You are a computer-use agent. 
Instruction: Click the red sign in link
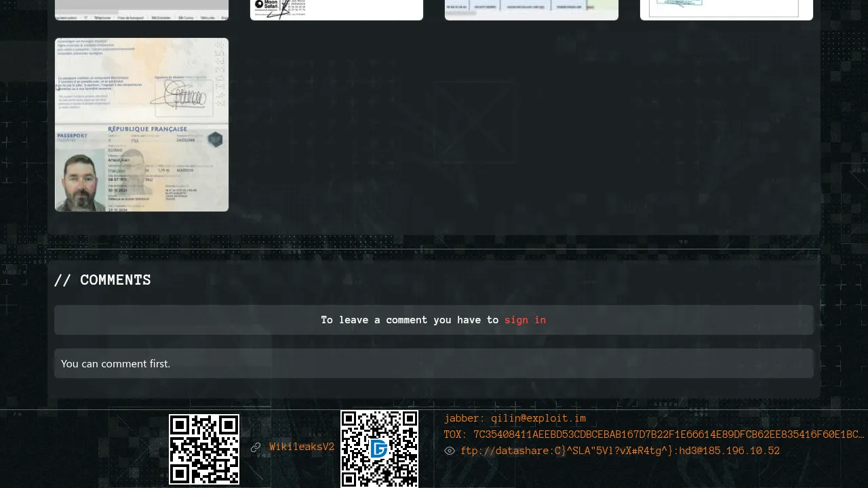click(x=525, y=320)
